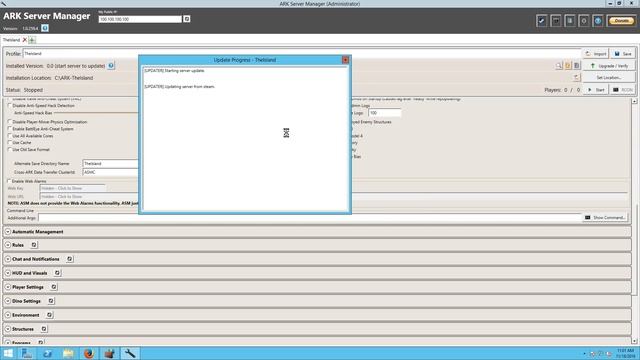
Task: Expand the Automatic Management section
Action: pos(8,231)
